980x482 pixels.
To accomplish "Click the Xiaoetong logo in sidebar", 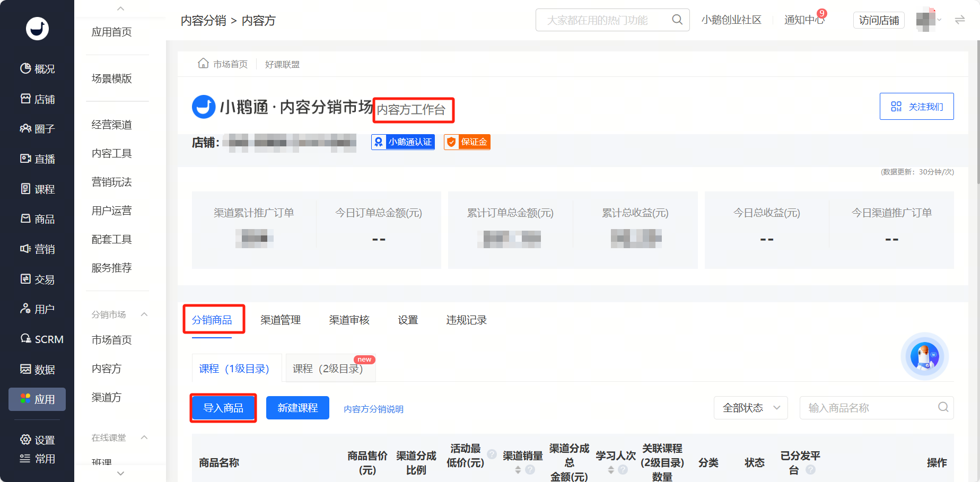I will coord(37,29).
